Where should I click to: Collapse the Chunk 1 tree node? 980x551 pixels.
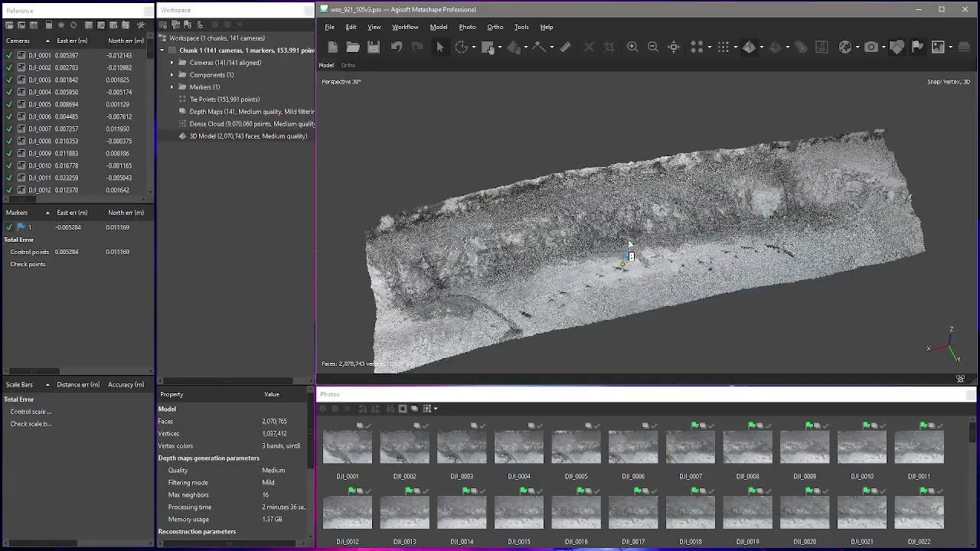click(162, 51)
